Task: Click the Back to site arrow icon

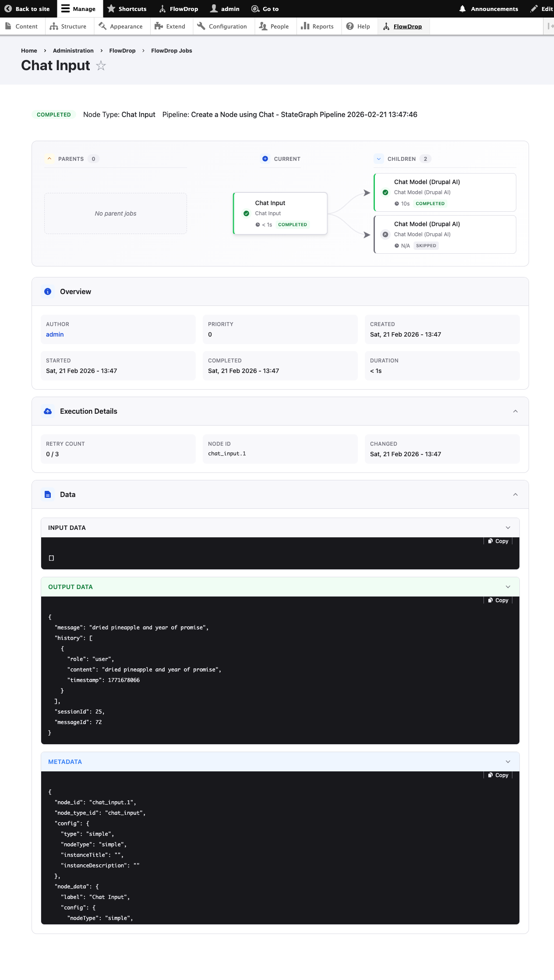Action: pyautogui.click(x=8, y=9)
